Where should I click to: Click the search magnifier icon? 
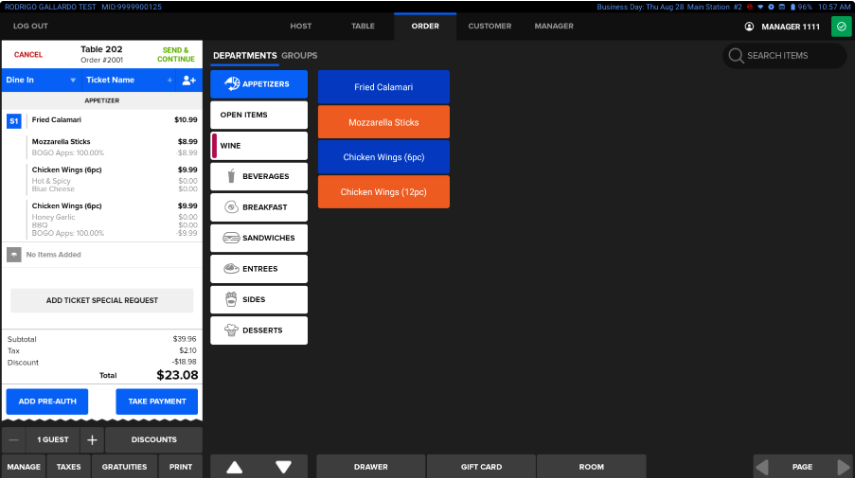736,56
